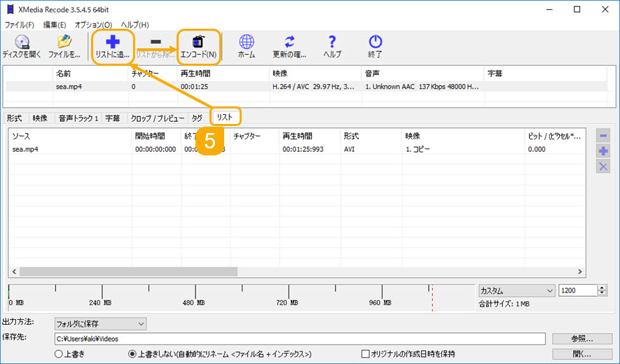This screenshot has height=364, width=620.
Task: Select sea.mp4 in the top file list
Action: [69, 87]
